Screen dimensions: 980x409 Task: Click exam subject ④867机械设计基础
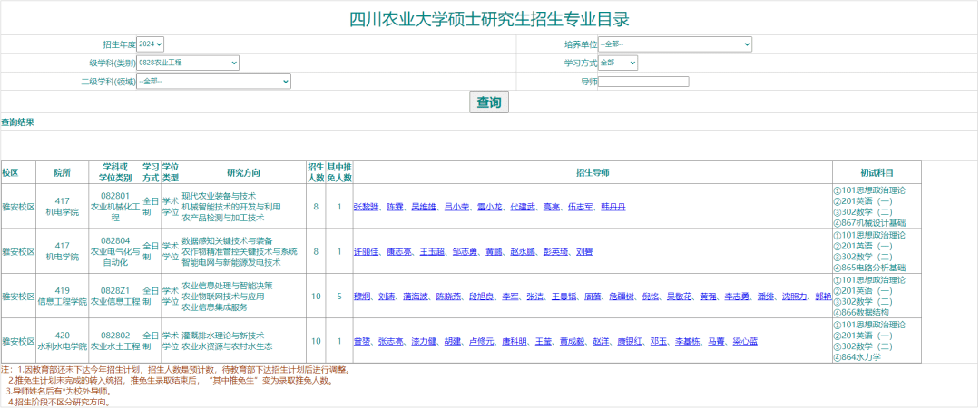(x=869, y=223)
